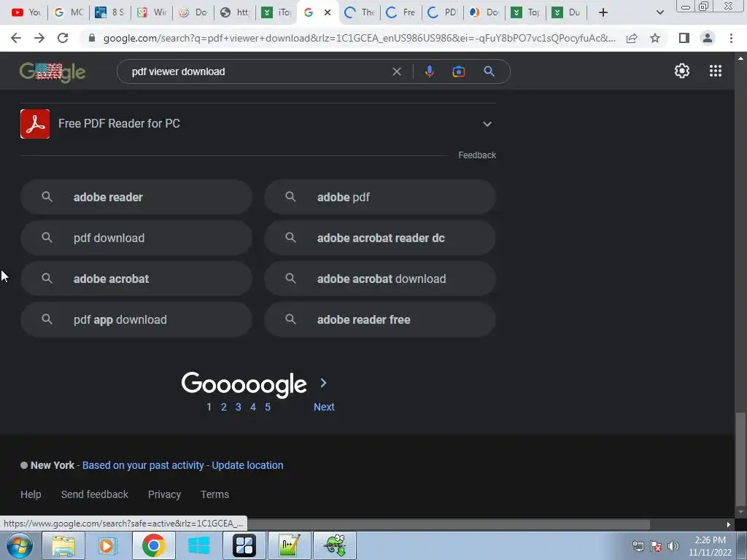Screen dimensions: 747x560
Task: Switch to the 'Top' tab
Action: (x=525, y=12)
